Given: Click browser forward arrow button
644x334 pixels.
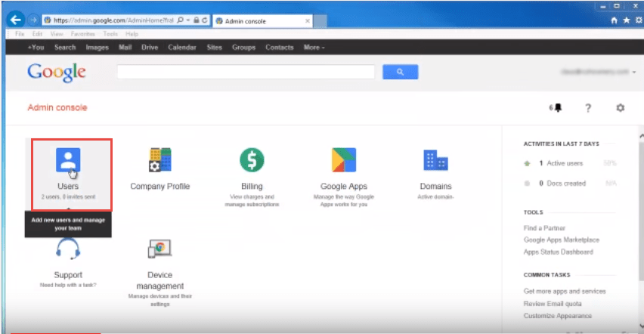Looking at the screenshot, I should coord(33,20).
